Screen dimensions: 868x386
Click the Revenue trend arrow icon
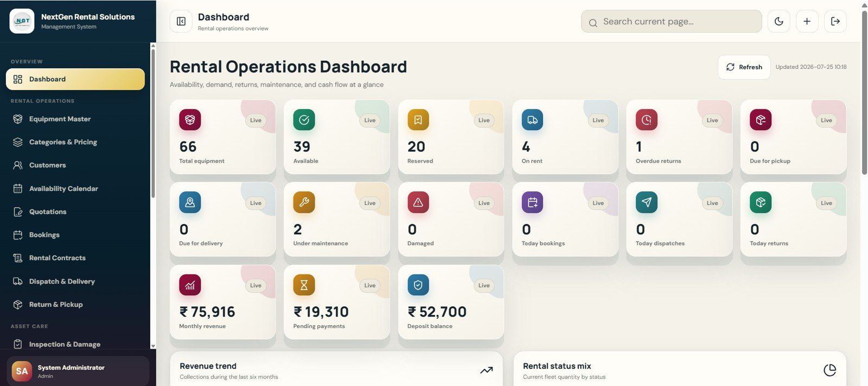(x=487, y=370)
